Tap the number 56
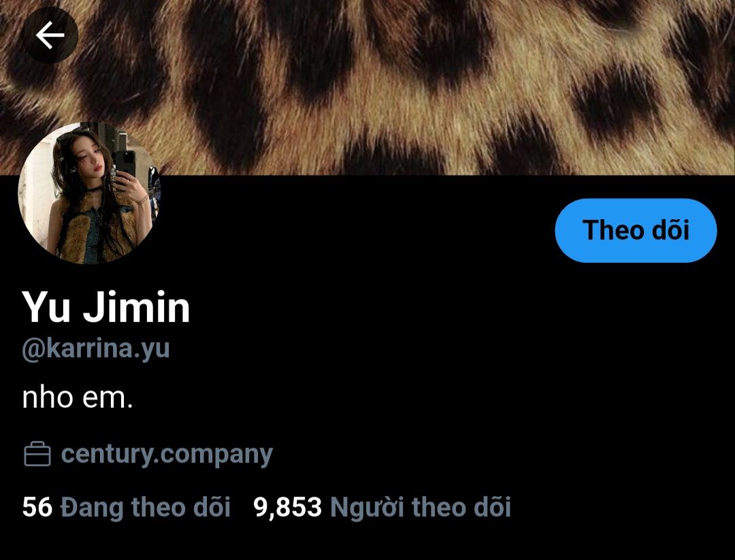 (37, 507)
